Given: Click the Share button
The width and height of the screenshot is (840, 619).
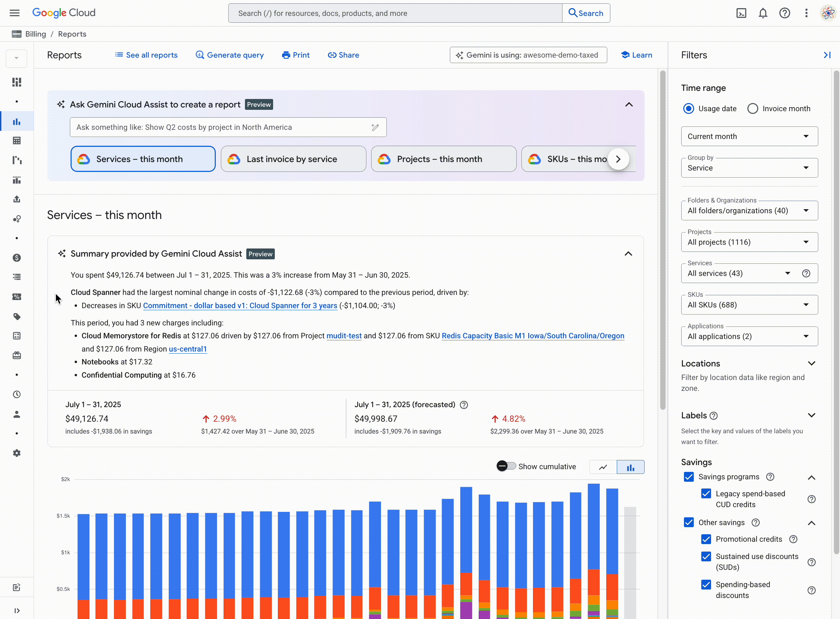Looking at the screenshot, I should [344, 55].
